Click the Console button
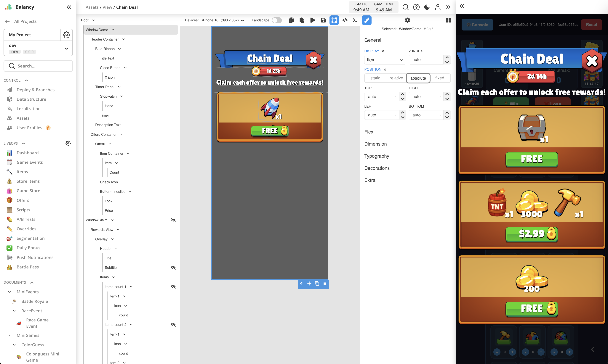This screenshot has width=608, height=364. point(477,25)
